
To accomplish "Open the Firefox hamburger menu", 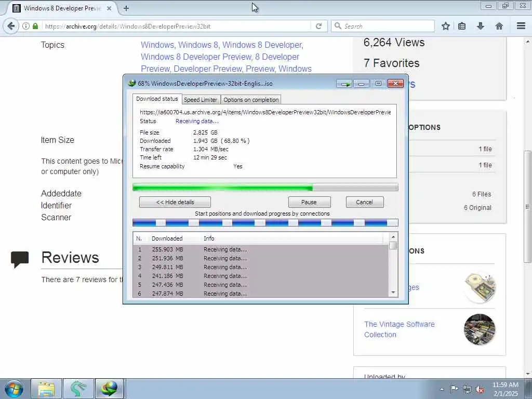I will pos(521,26).
